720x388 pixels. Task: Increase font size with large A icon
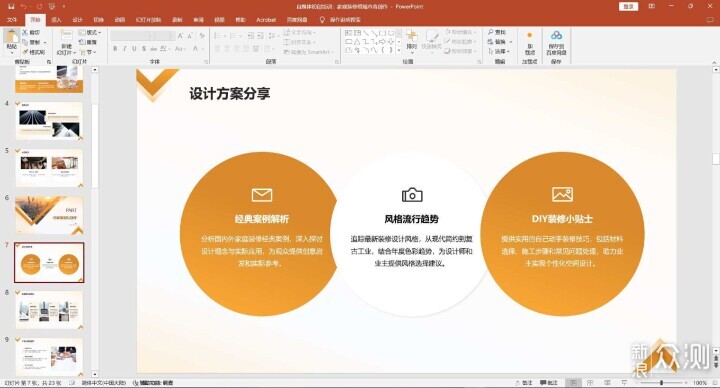(x=180, y=36)
